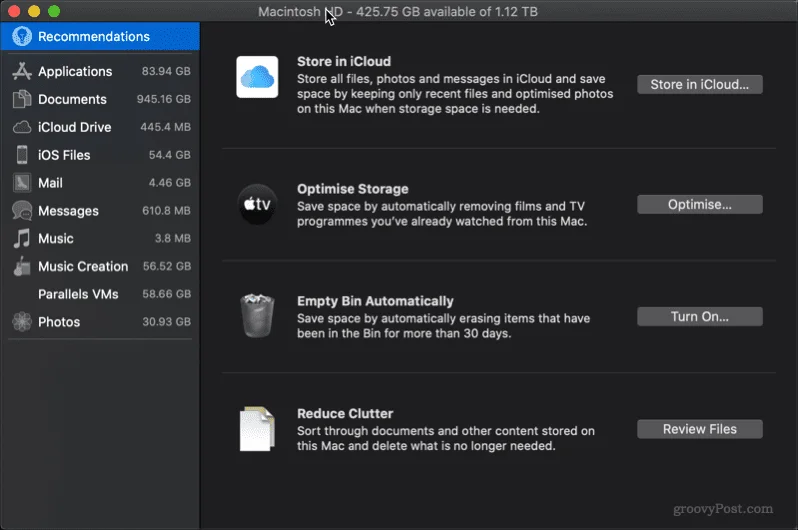Select Parallels VMs in the sidebar

[100, 294]
